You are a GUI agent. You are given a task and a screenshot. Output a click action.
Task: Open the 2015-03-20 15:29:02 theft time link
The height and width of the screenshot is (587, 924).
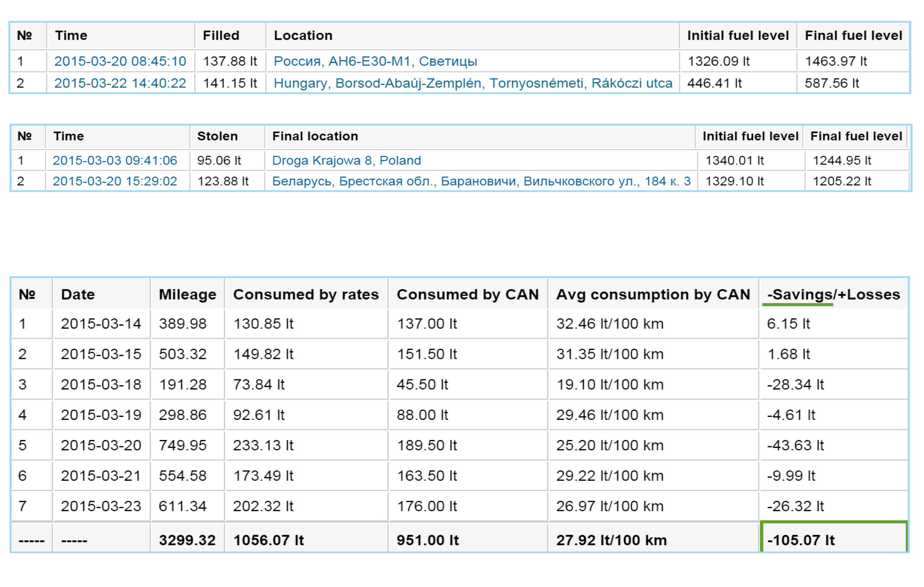point(115,182)
